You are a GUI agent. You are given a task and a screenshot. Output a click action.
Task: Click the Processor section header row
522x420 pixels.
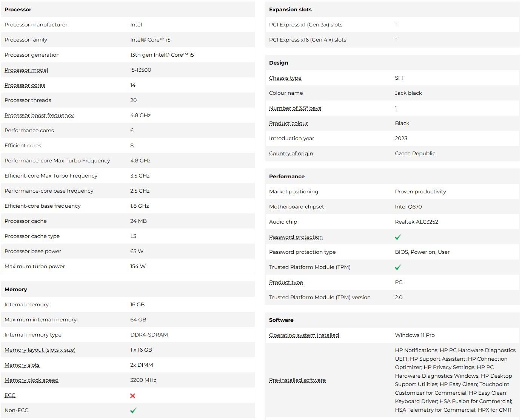tap(128, 9)
